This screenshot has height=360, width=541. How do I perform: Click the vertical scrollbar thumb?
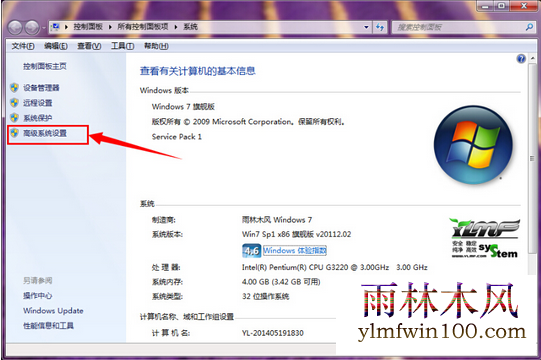tap(532, 159)
